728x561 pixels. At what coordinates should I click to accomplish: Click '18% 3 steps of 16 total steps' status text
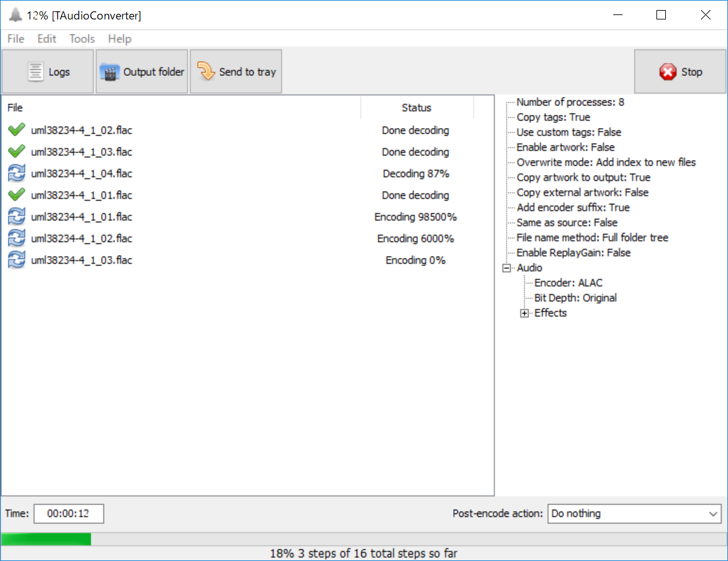tap(363, 553)
